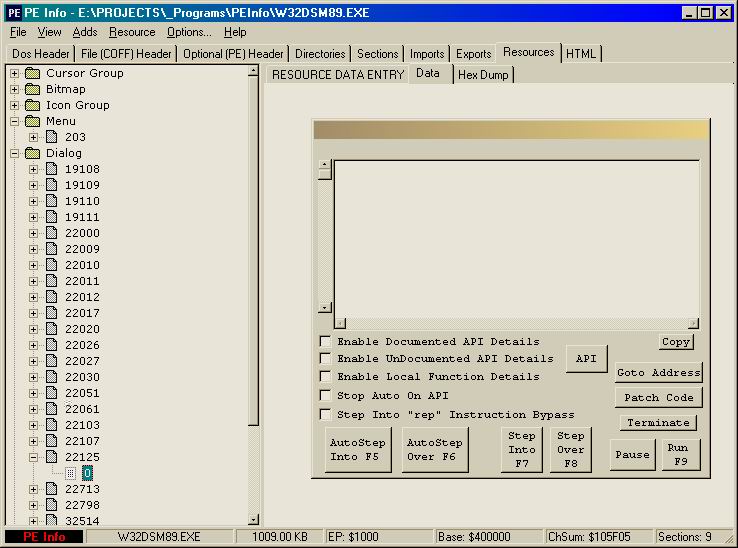The image size is (738, 548).
Task: Toggle Stop Auto On API checkbox
Action: pos(325,396)
